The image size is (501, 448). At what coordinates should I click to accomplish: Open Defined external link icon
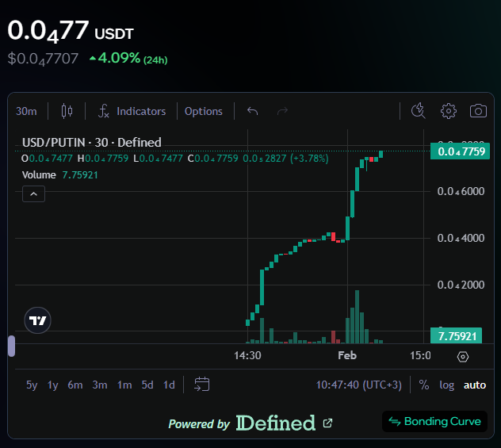coord(327,423)
